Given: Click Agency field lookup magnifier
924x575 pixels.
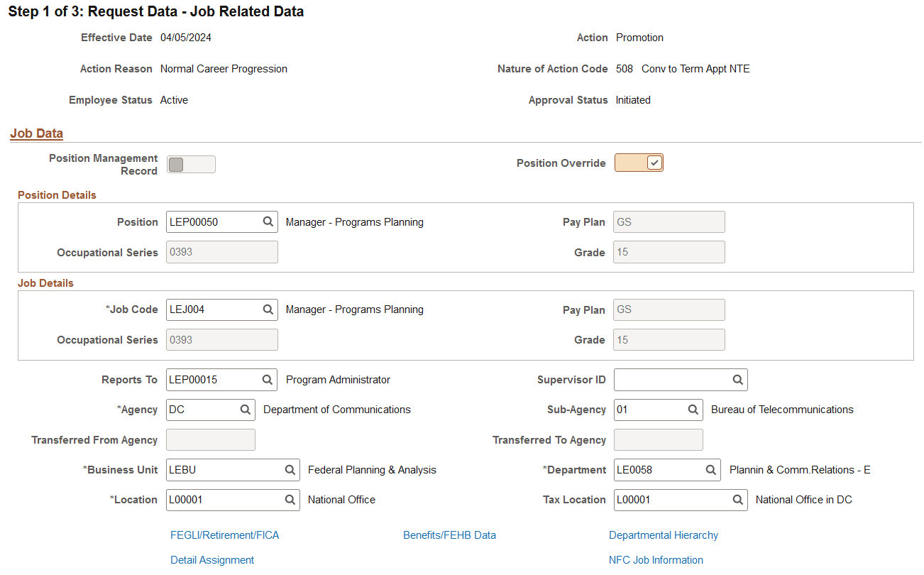Looking at the screenshot, I should [246, 410].
